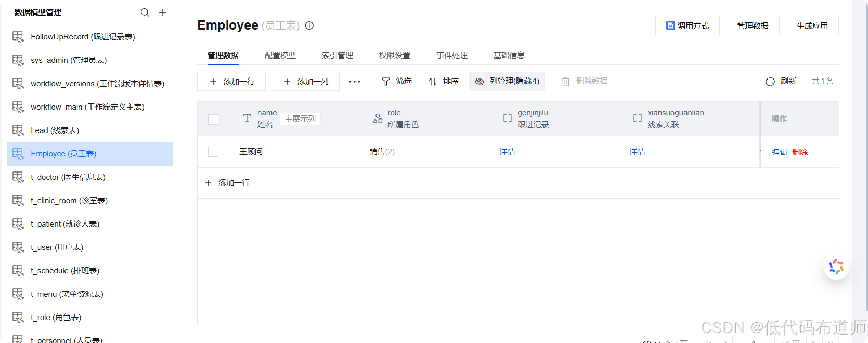Select t_user (用户表) model
Viewport: 868px width, 343px height.
pos(90,247)
